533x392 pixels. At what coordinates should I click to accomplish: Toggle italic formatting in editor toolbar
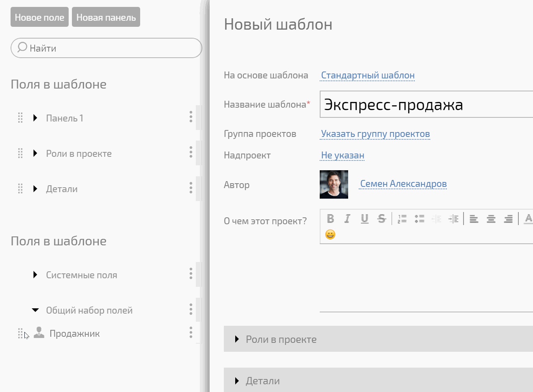[x=347, y=219]
